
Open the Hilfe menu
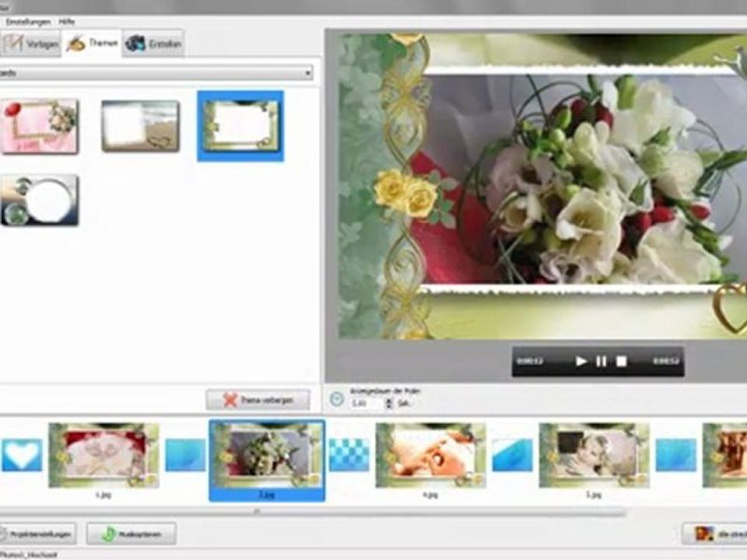pyautogui.click(x=67, y=22)
